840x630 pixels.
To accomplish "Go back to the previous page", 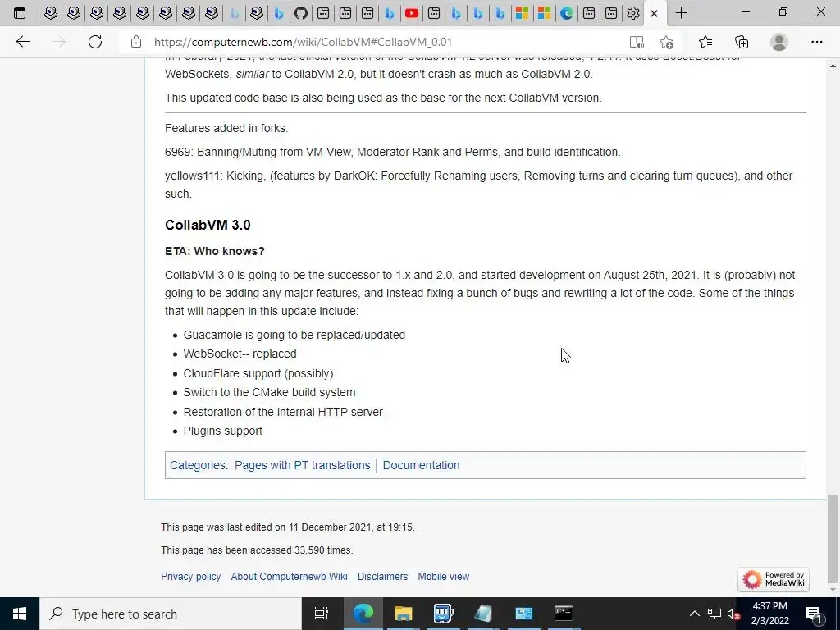I will pyautogui.click(x=22, y=42).
